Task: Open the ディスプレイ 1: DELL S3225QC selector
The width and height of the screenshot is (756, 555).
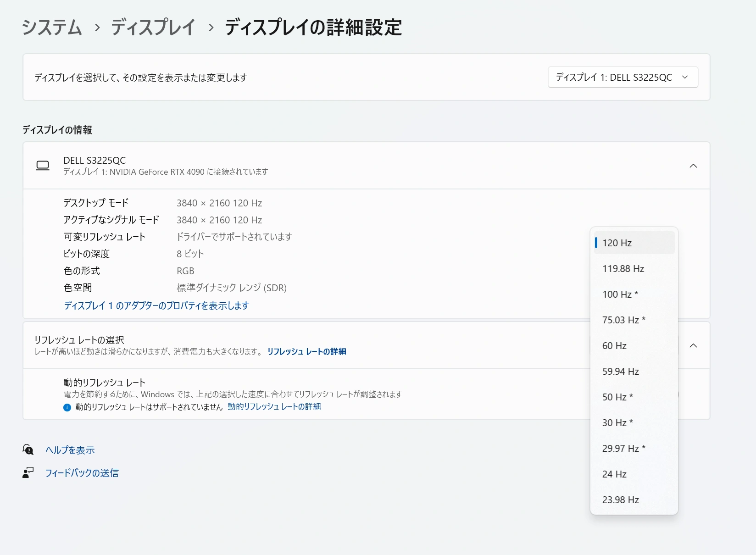Action: click(x=623, y=77)
